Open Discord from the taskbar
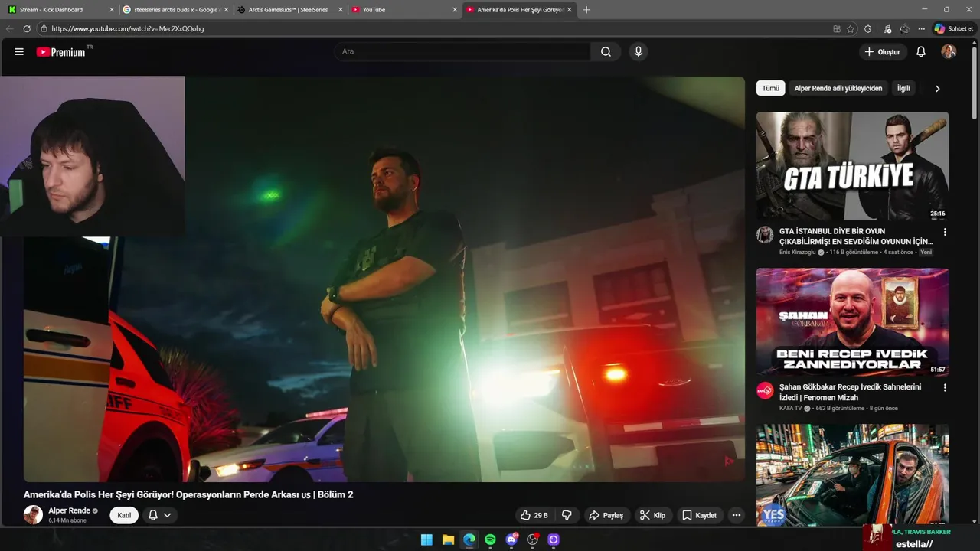Image resolution: width=980 pixels, height=551 pixels. [511, 540]
